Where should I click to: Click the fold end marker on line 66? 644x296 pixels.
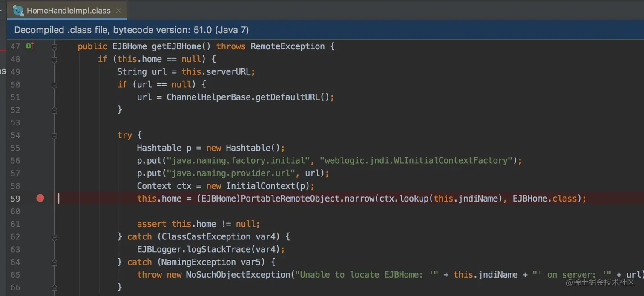pyautogui.click(x=54, y=287)
